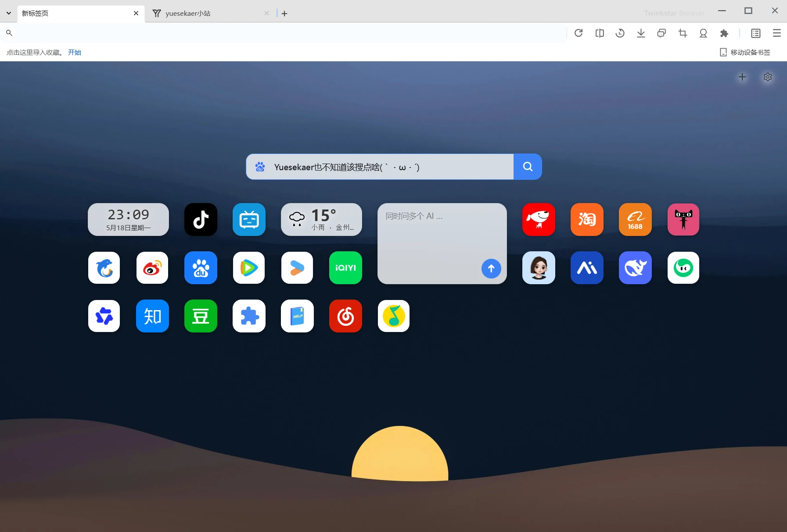Open new tab page settings gear
Screen dimensions: 787x532
coord(768,77)
